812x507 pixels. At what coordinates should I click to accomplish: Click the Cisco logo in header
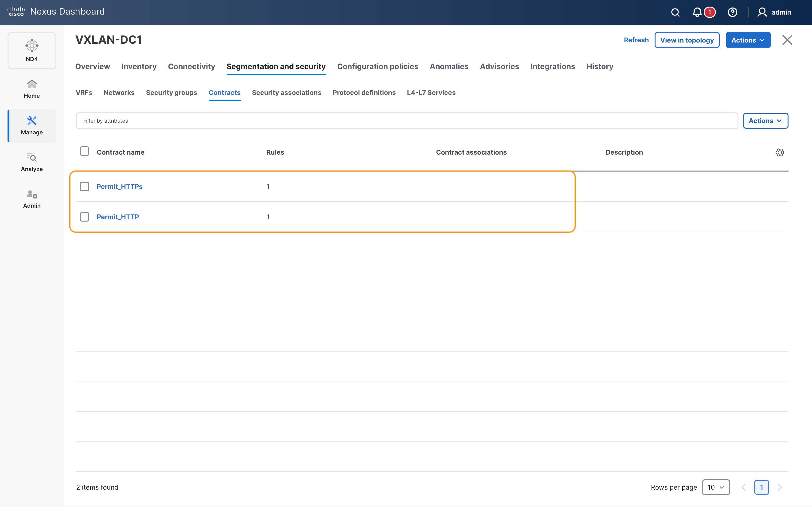[16, 12]
